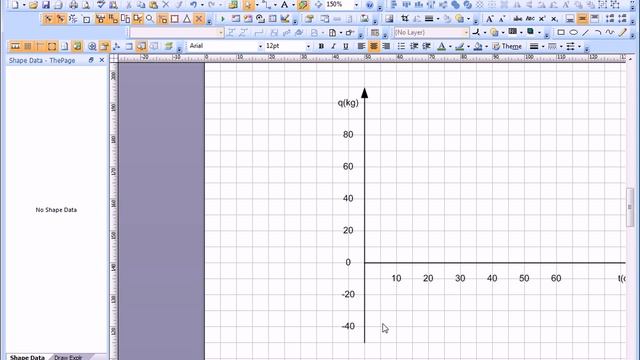Toggle Bold formatting
640x360 pixels.
(321, 46)
